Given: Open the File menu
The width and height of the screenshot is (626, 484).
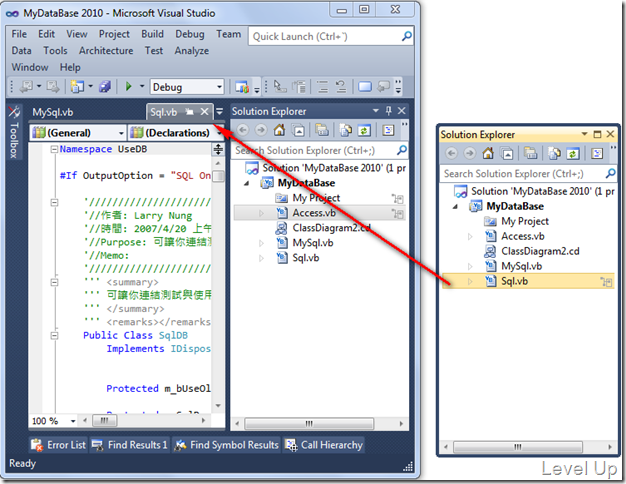Looking at the screenshot, I should click(x=19, y=34).
